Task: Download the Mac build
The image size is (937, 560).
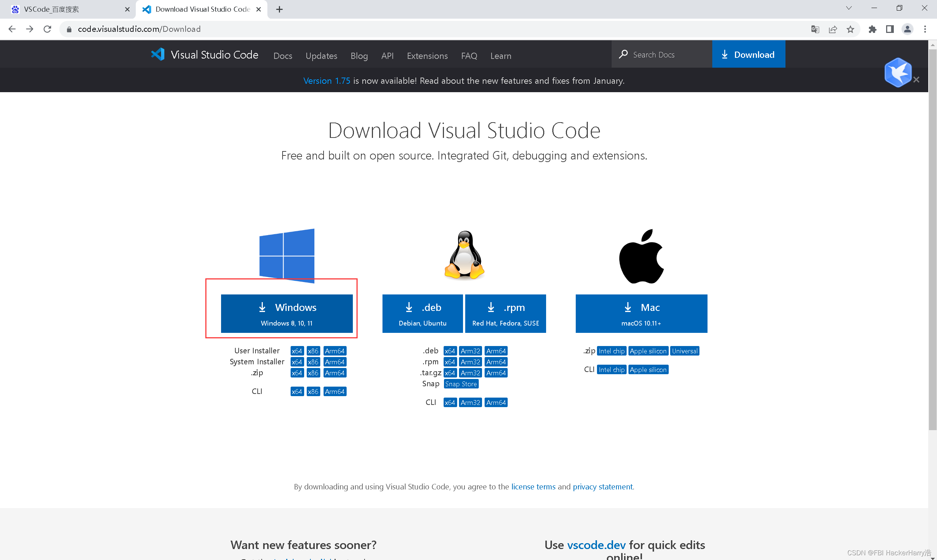Action: pyautogui.click(x=641, y=313)
